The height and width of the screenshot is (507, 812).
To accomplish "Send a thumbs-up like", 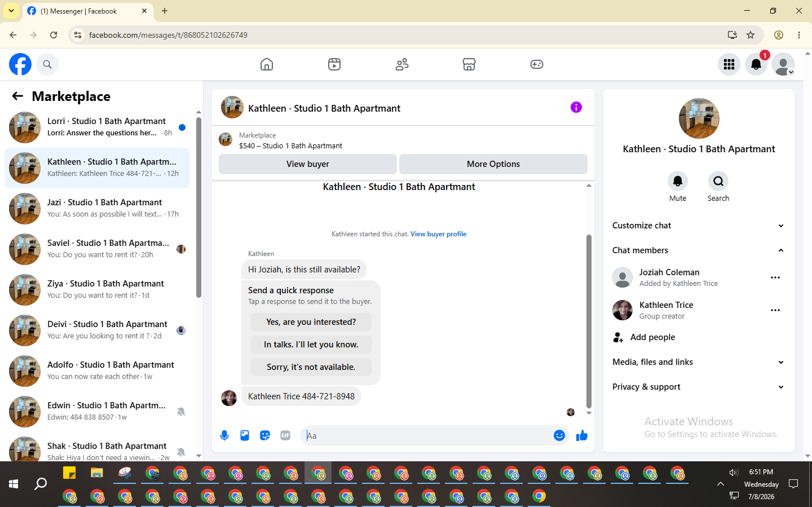I will (x=582, y=435).
